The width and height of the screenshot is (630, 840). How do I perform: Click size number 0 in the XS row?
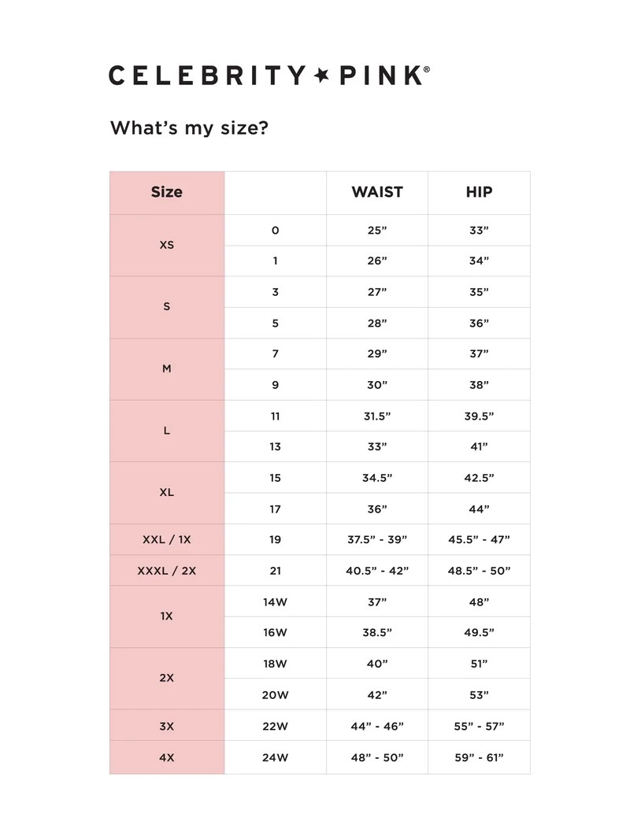point(275,231)
